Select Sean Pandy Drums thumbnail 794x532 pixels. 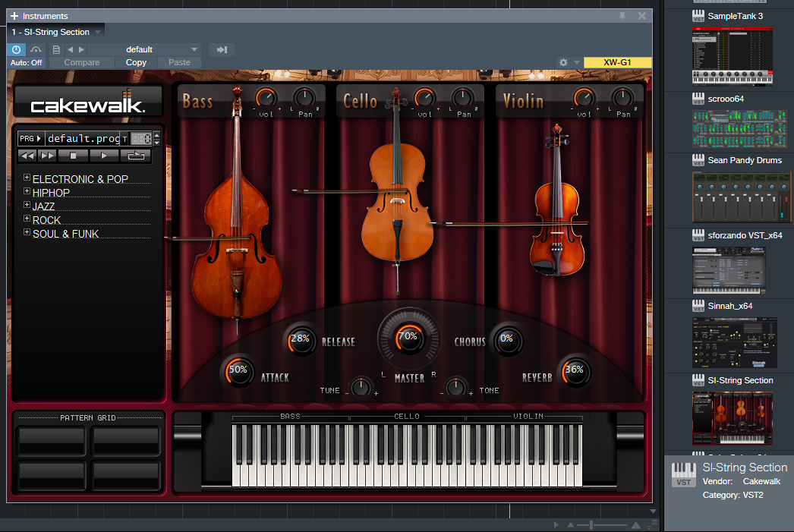pos(742,197)
